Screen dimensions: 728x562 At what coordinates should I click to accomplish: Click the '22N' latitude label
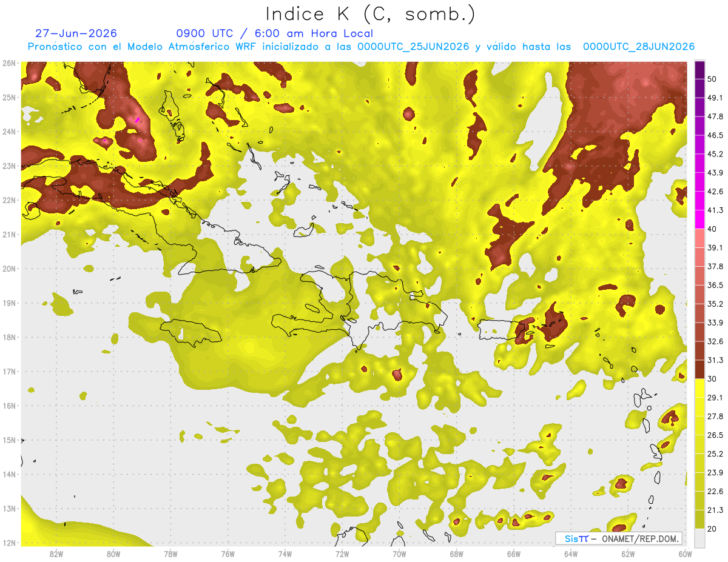point(9,200)
